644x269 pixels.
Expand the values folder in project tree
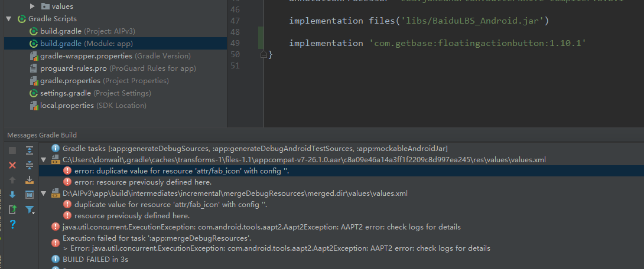click(x=33, y=6)
